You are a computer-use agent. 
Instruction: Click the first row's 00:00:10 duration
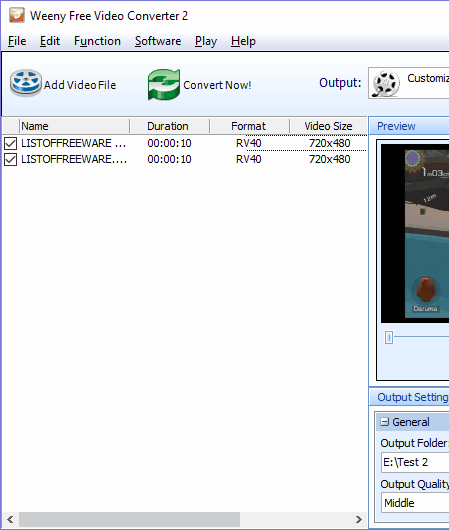tap(169, 143)
